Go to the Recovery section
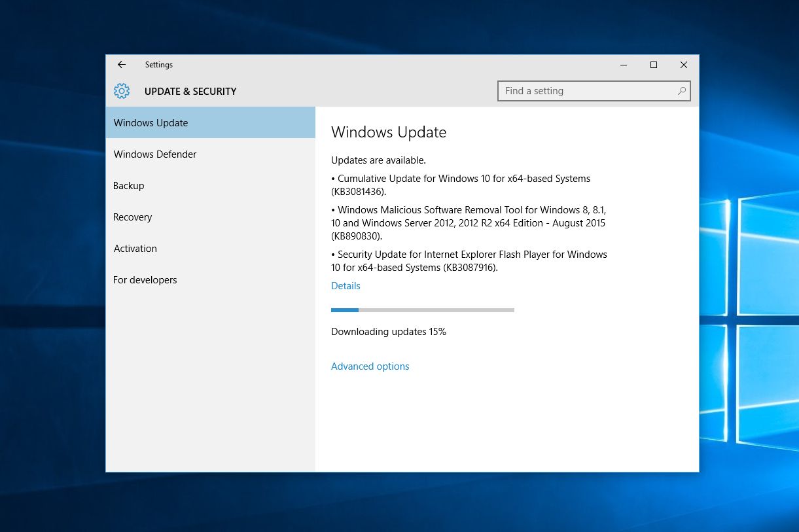The image size is (799, 532). (211, 217)
